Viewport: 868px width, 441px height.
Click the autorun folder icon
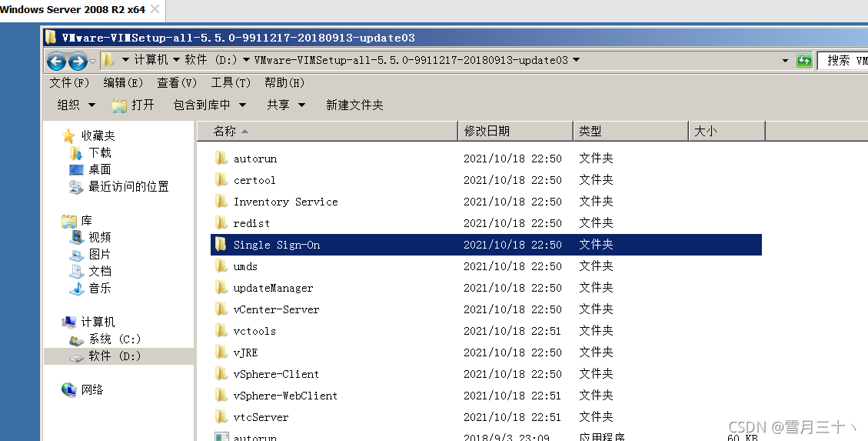coord(221,158)
